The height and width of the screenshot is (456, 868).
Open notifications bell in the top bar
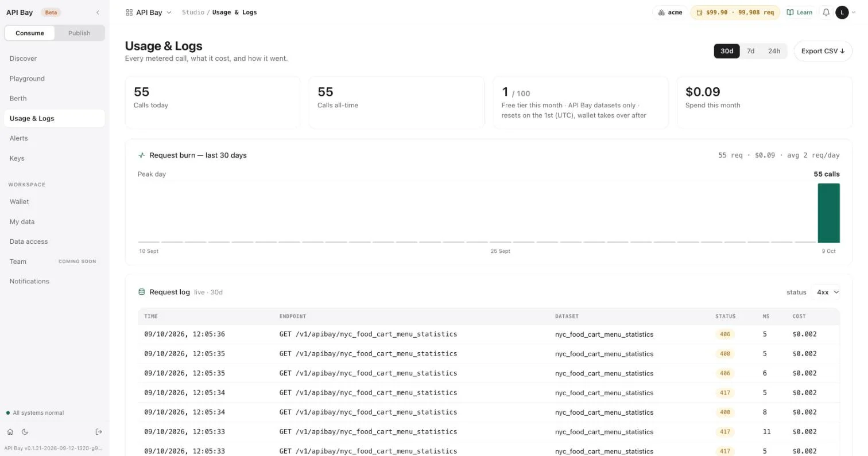point(826,12)
